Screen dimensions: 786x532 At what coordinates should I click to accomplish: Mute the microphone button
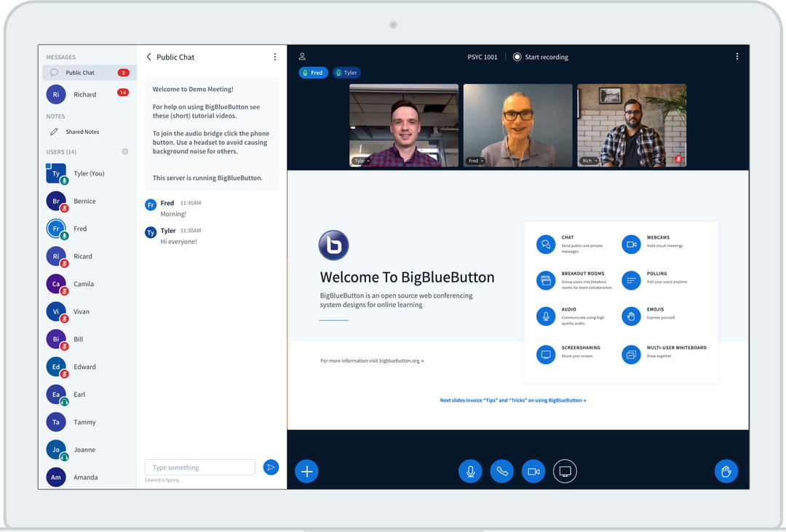(x=470, y=472)
